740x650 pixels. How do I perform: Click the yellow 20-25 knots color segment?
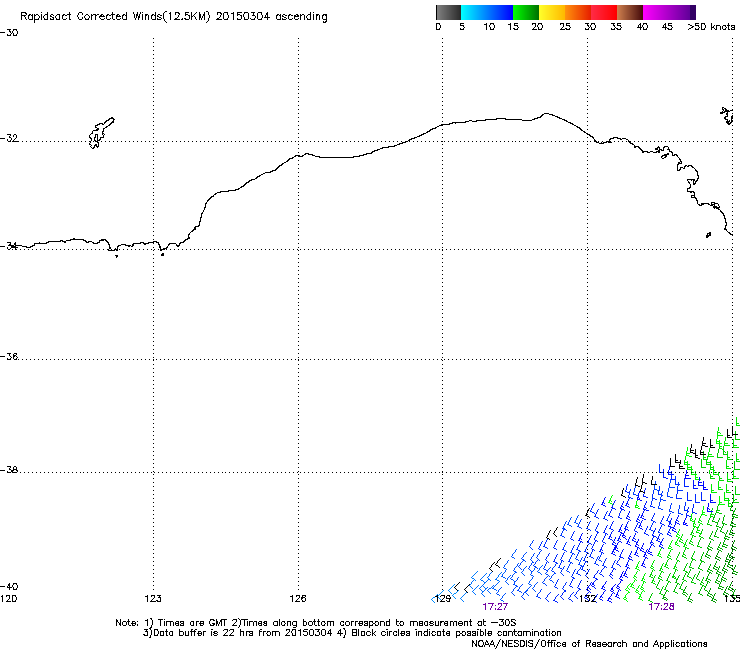552,12
